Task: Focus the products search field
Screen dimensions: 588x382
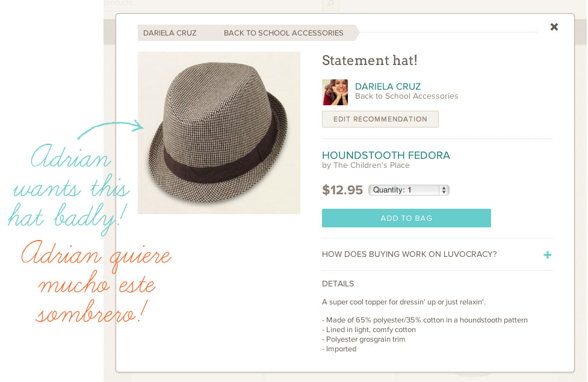Action: (x=211, y=4)
